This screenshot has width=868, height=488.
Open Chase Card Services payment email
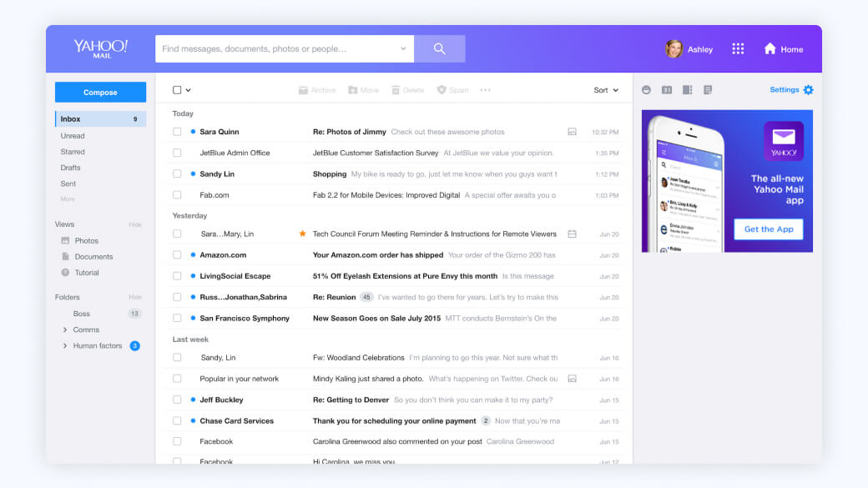pos(394,421)
